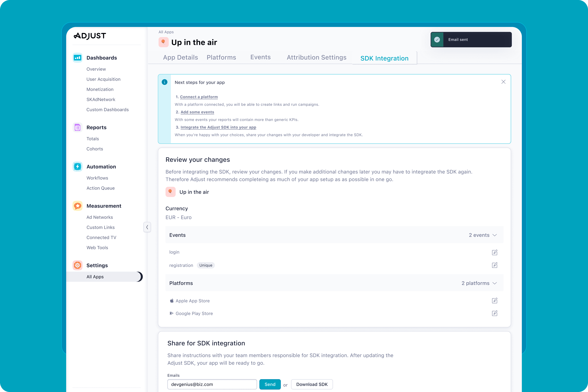
Task: Click the Measurement star icon
Action: 77,206
